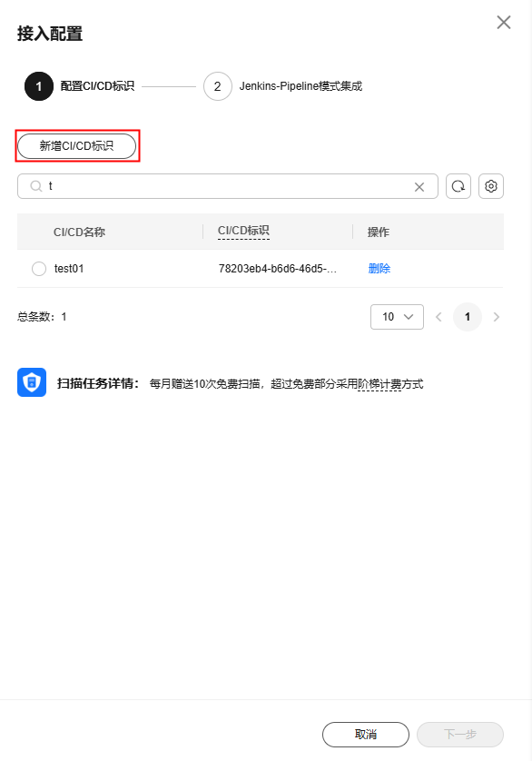Close the 接入配置 dialog
The height and width of the screenshot is (761, 532).
click(504, 23)
